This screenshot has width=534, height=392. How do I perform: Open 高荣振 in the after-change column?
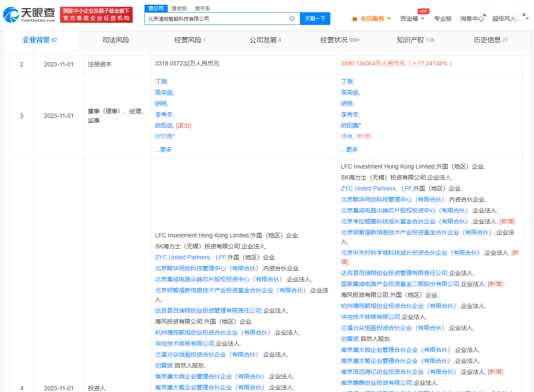350,93
